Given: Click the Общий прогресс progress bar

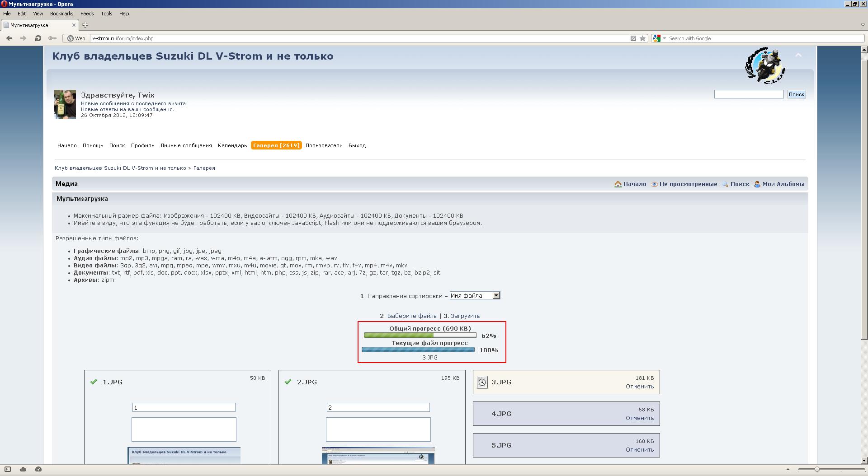Looking at the screenshot, I should coord(420,336).
